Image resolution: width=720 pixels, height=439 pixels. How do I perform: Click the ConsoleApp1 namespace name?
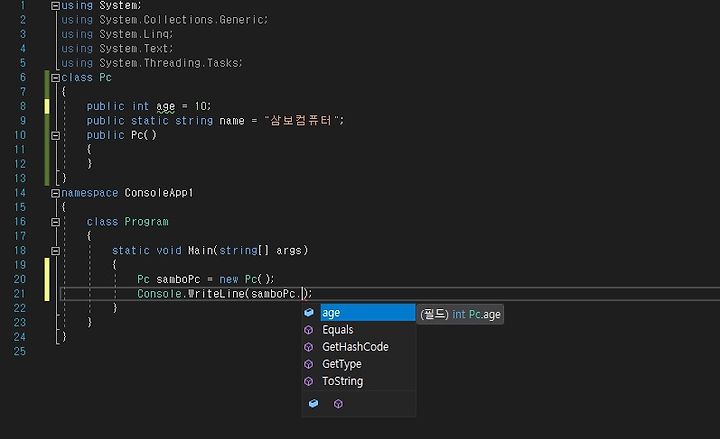point(159,193)
